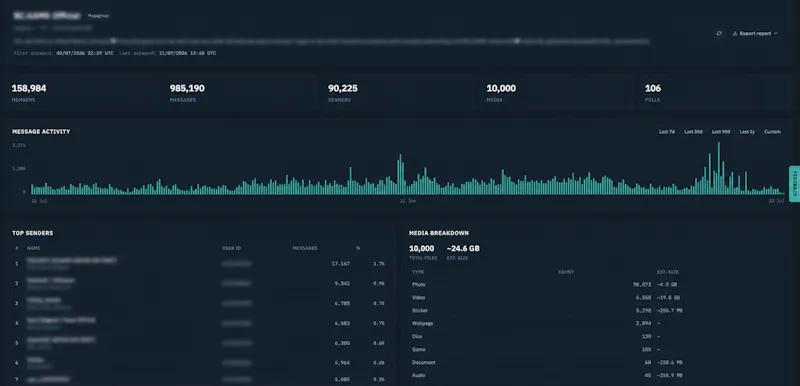Select the Last 1y time range

click(x=747, y=132)
